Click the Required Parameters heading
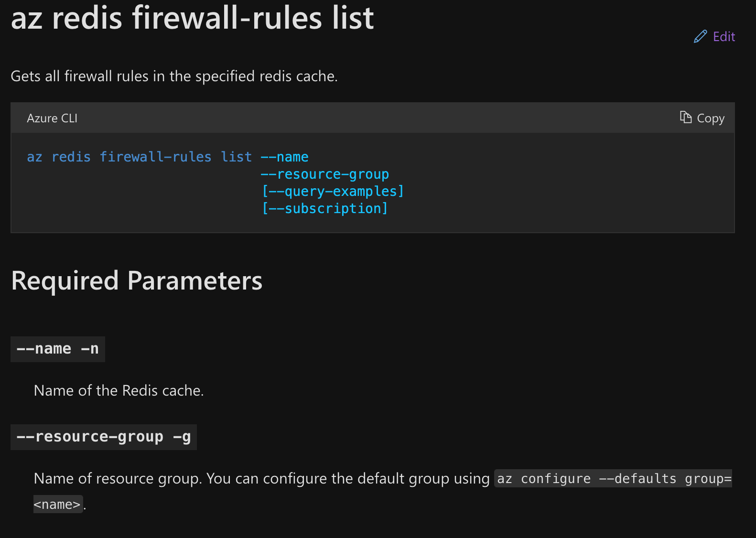This screenshot has width=756, height=538. point(137,280)
